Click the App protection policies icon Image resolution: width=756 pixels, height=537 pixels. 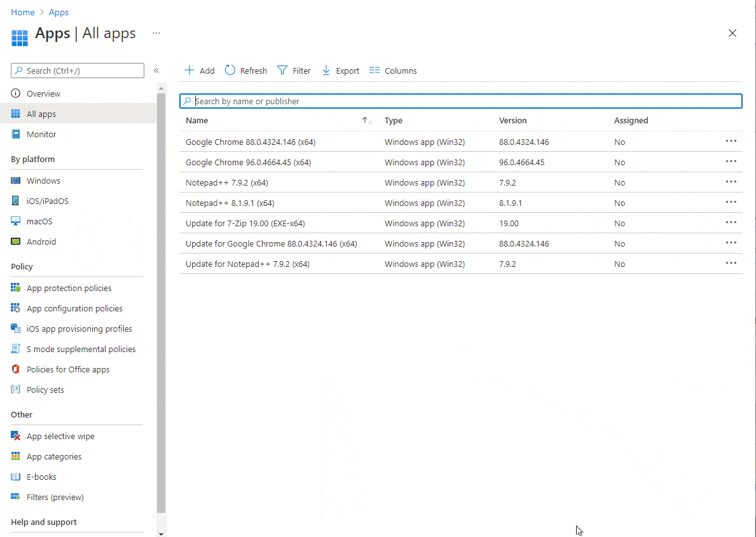point(15,288)
